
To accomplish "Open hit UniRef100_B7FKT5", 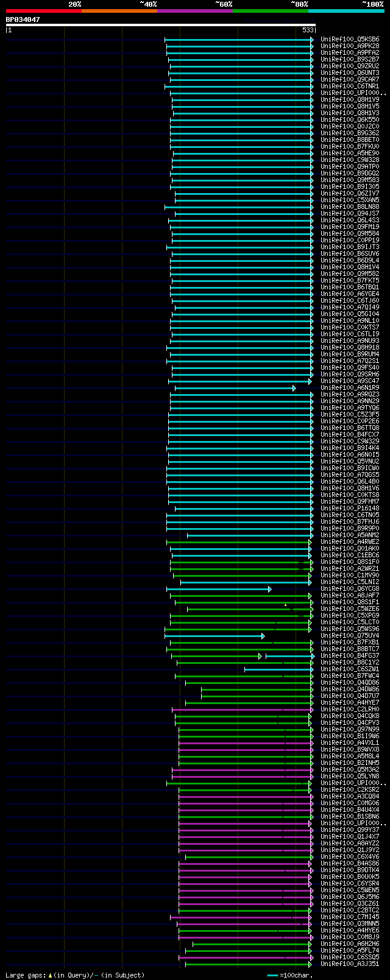I will [350, 281].
